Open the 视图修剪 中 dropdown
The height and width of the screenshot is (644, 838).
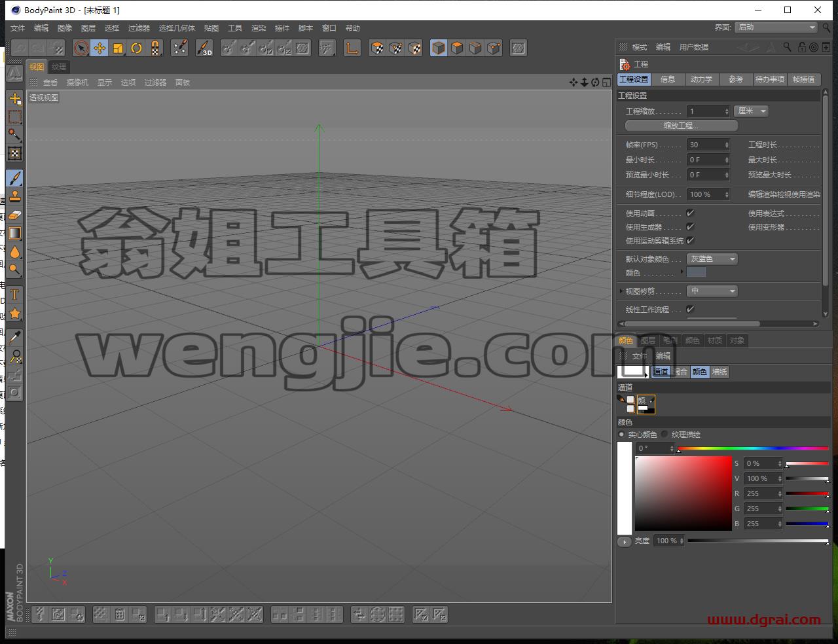(x=712, y=291)
